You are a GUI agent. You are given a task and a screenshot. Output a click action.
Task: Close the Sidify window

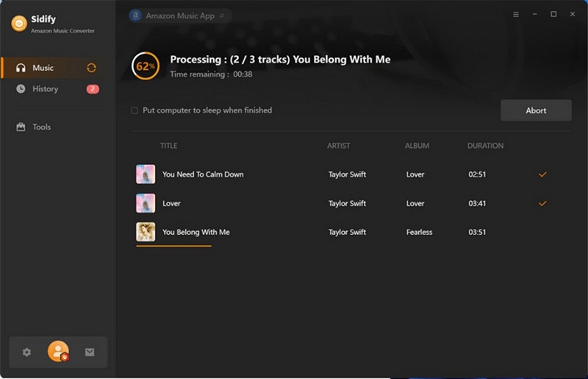coord(573,14)
